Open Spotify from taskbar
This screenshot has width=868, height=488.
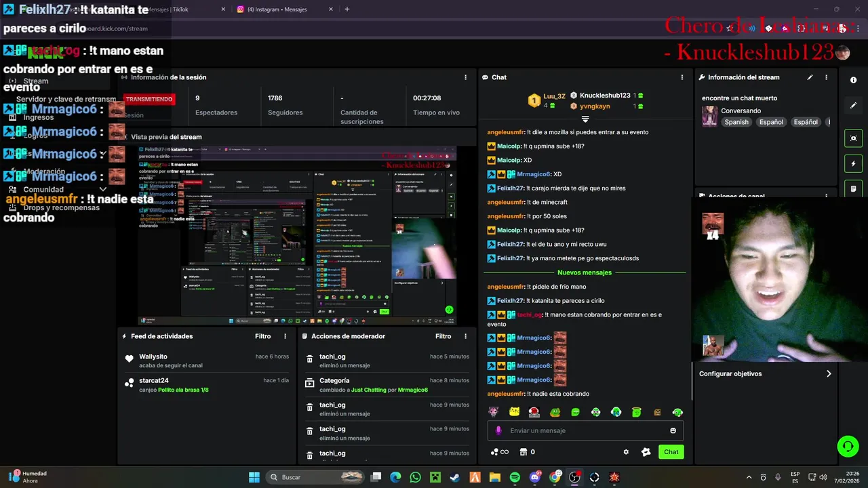tap(515, 477)
